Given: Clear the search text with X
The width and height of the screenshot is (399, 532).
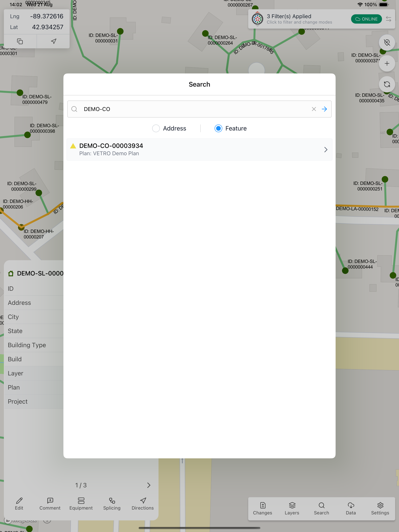Looking at the screenshot, I should [x=314, y=109].
